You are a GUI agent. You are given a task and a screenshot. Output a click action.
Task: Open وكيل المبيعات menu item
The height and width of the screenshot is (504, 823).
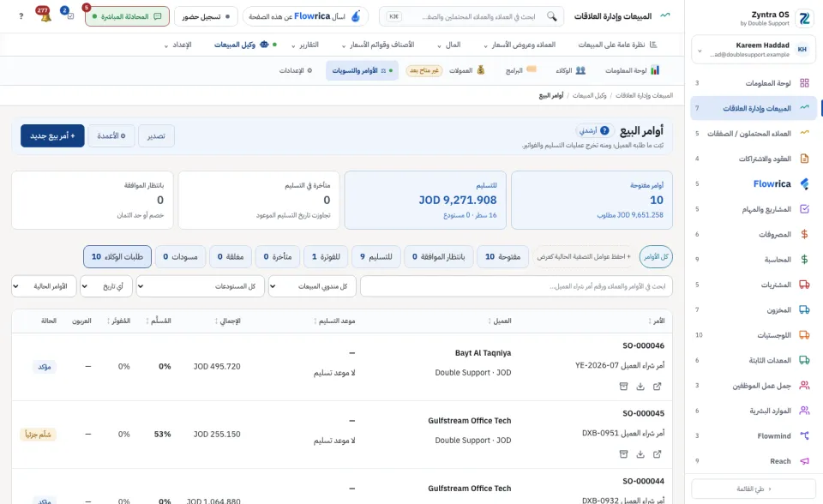point(246,45)
